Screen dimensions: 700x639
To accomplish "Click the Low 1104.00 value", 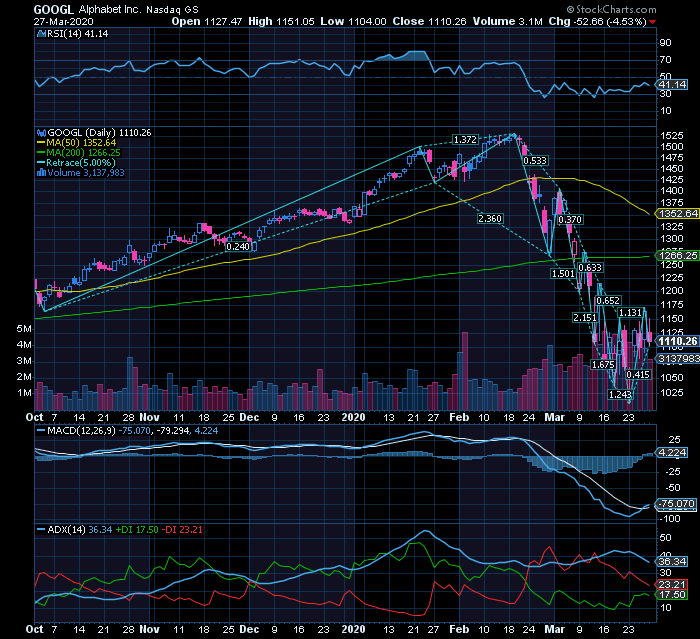I will (x=353, y=22).
